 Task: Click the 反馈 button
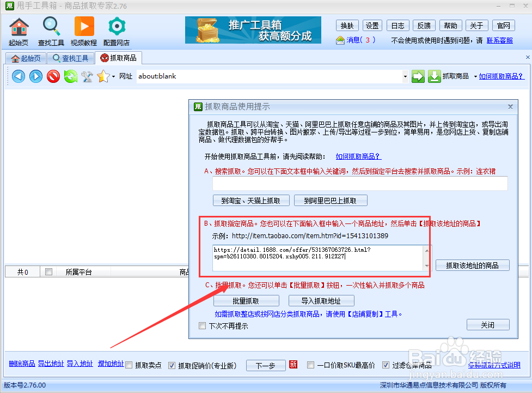(x=424, y=26)
